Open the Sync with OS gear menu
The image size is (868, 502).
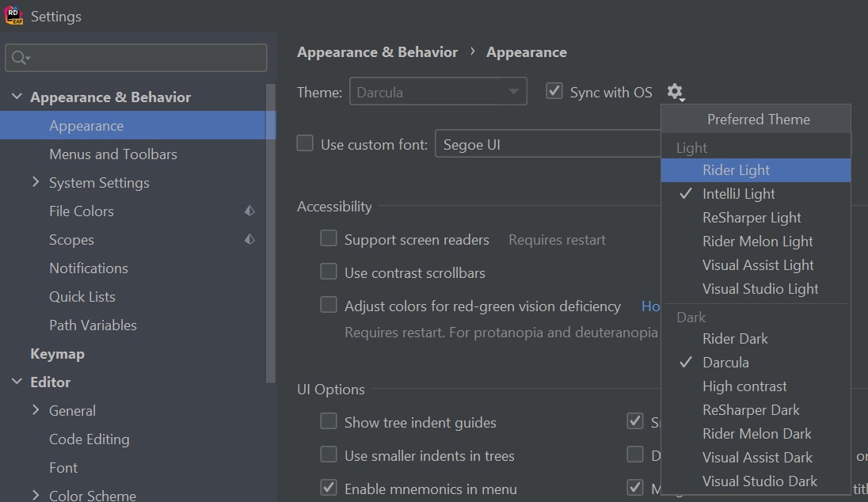pos(676,92)
